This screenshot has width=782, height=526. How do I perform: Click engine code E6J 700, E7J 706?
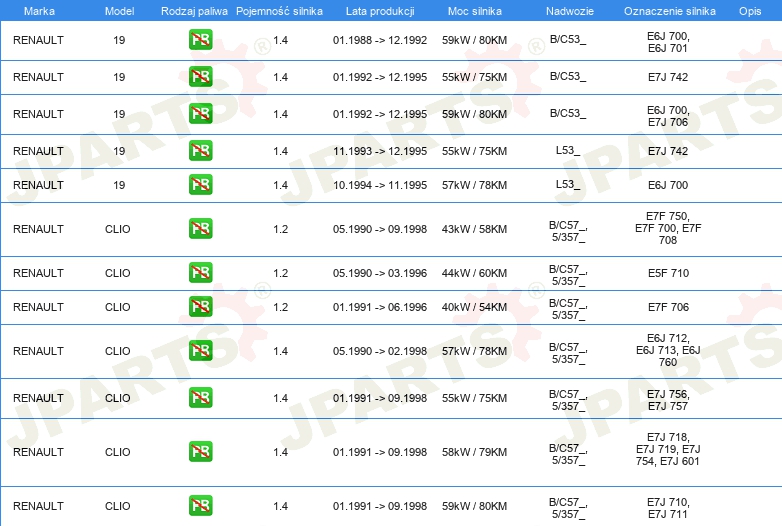coord(668,116)
